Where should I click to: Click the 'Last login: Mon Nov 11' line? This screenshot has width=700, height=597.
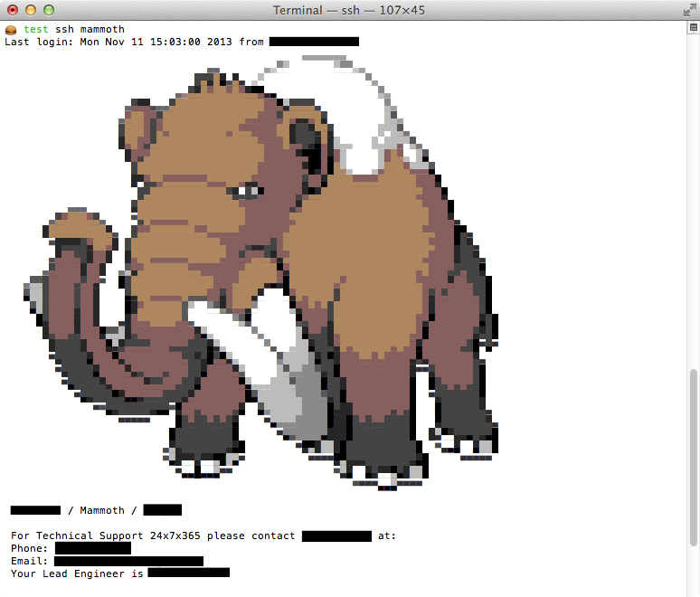pyautogui.click(x=181, y=42)
